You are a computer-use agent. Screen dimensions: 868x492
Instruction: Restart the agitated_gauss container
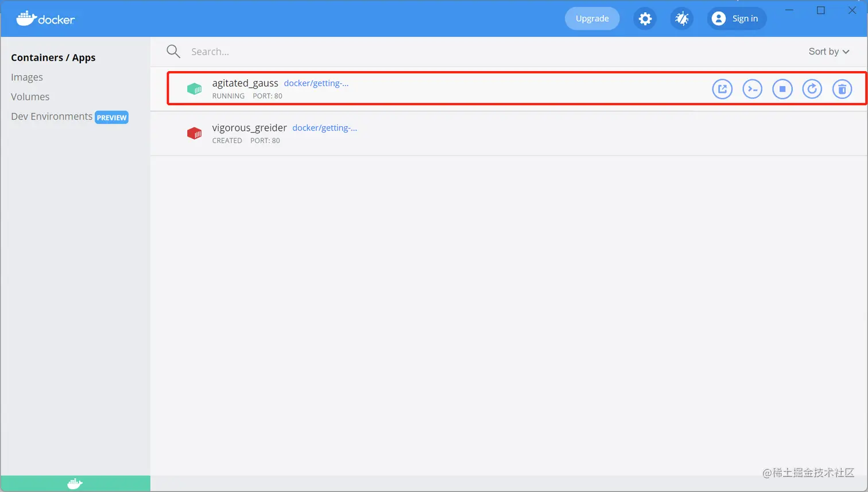[x=812, y=89]
